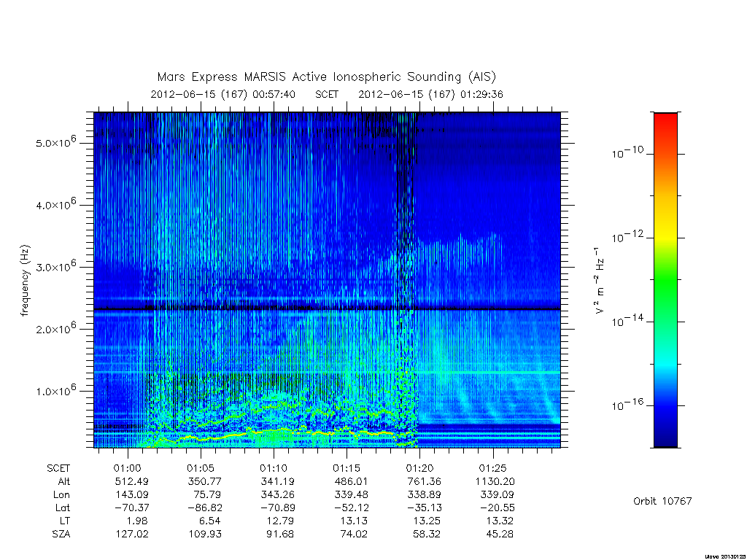
Task: Click the colorbar units label 'V² m⁻² Hz⁻¹'
Action: tap(600, 281)
